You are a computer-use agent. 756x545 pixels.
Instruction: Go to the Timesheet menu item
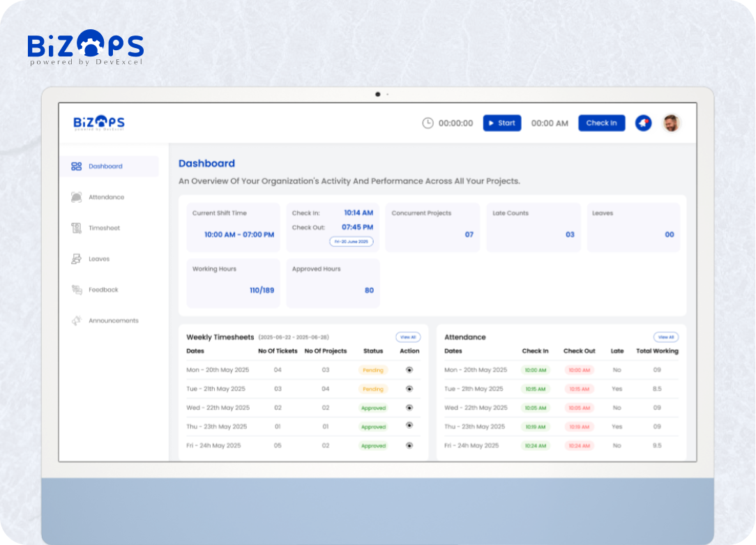pos(104,228)
